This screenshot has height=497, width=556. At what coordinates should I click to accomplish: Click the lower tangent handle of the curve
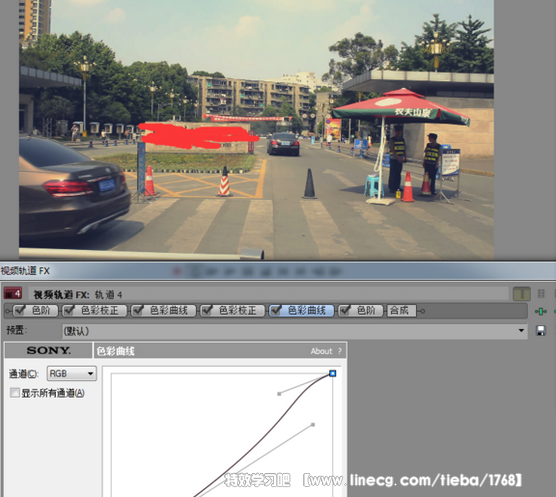(313, 424)
